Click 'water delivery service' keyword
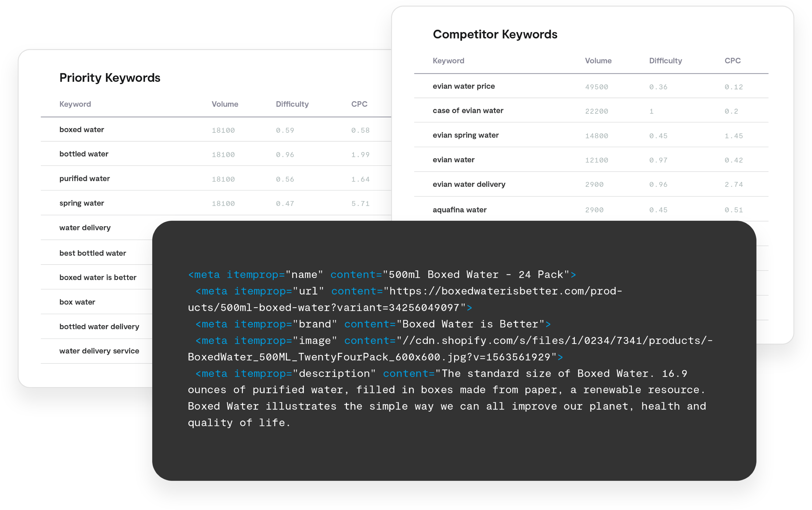Image resolution: width=812 pixels, height=510 pixels. coord(99,351)
